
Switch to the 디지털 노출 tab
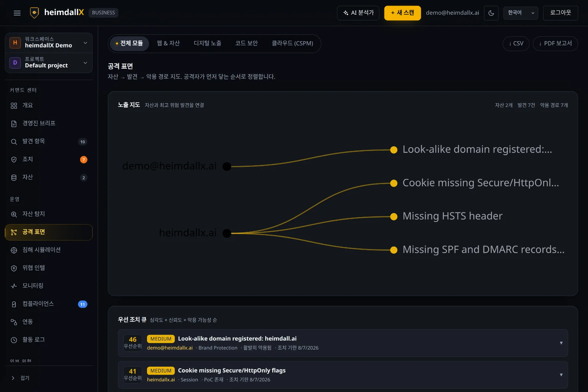208,43
